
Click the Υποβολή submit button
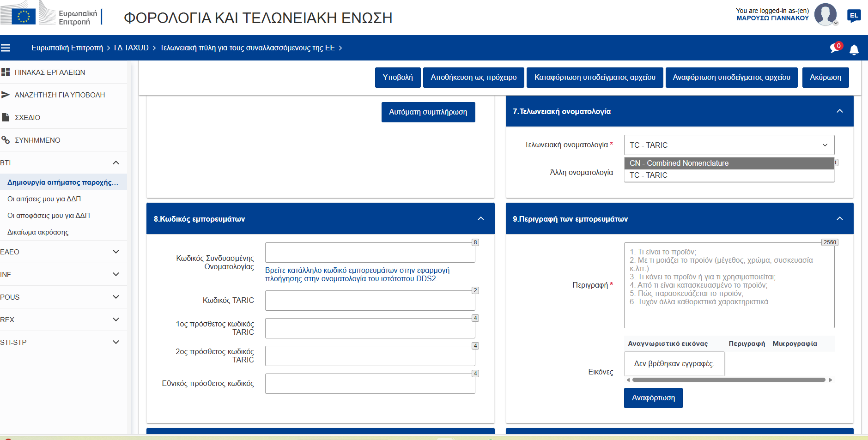coord(397,78)
